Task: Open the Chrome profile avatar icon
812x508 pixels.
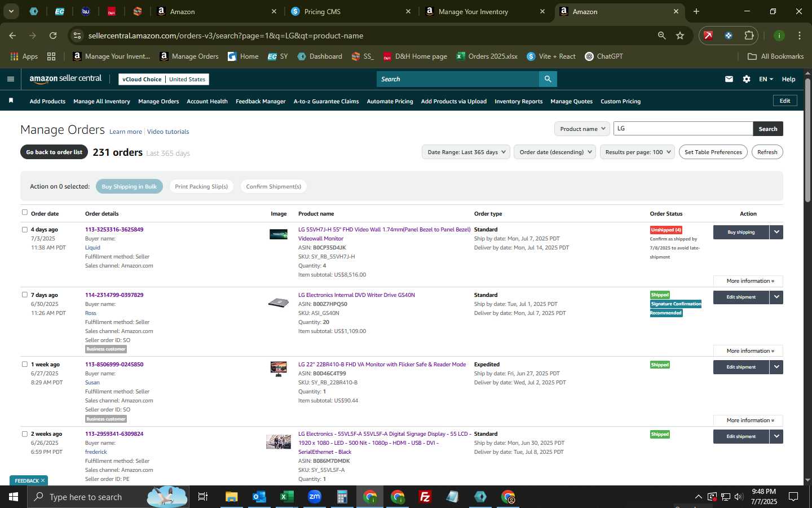Action: (x=779, y=36)
